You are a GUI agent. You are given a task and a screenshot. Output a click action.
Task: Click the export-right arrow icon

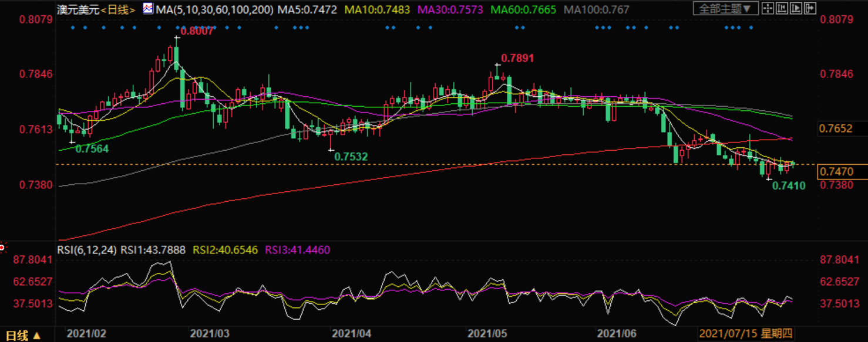[809, 9]
